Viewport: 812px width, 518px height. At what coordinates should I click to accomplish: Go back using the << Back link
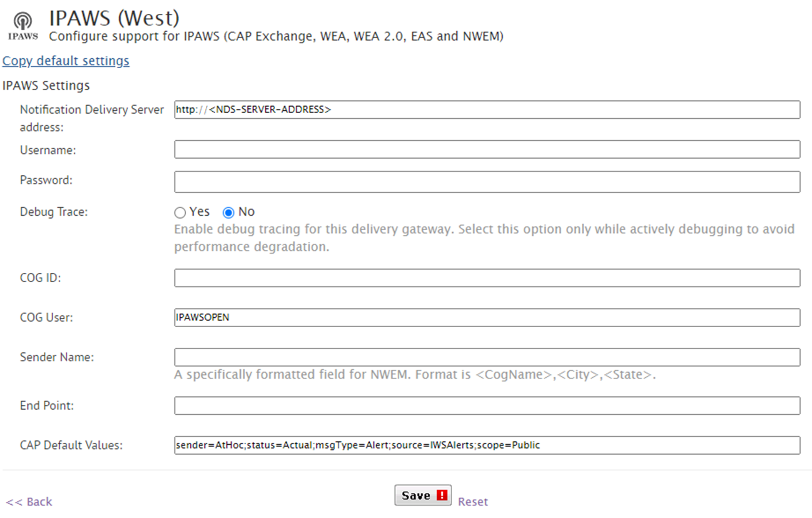pos(29,502)
